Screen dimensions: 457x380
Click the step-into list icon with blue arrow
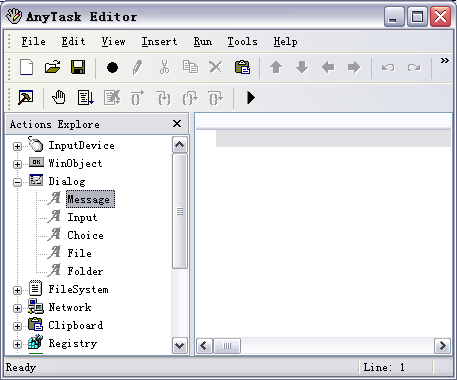point(86,98)
